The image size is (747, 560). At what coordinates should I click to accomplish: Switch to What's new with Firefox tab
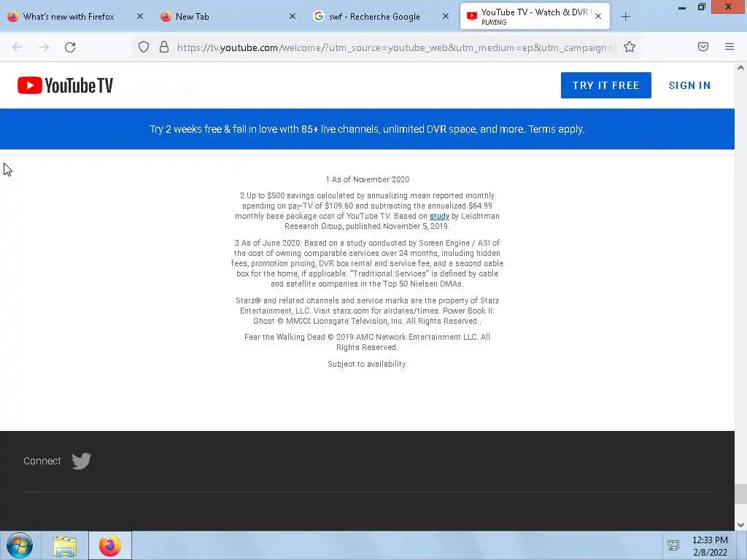click(x=69, y=17)
